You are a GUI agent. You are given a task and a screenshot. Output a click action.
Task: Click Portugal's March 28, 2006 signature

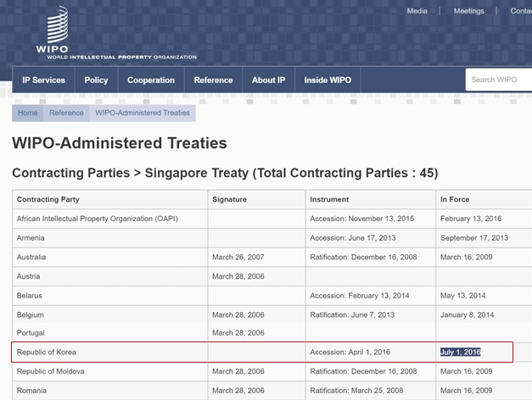(238, 333)
